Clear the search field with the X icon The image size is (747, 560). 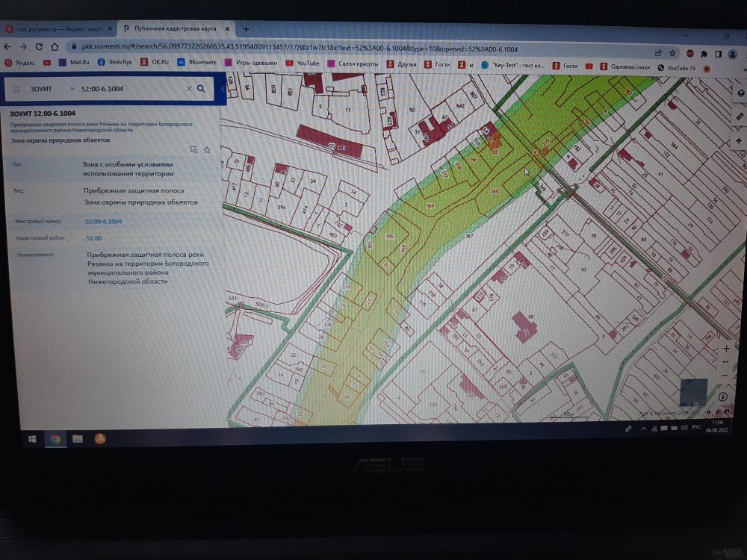pyautogui.click(x=189, y=88)
